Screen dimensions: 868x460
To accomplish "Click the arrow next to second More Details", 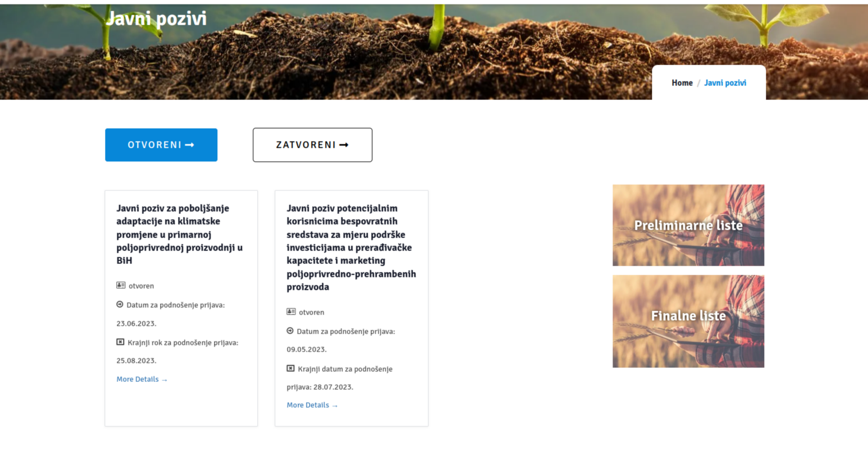I will (335, 406).
